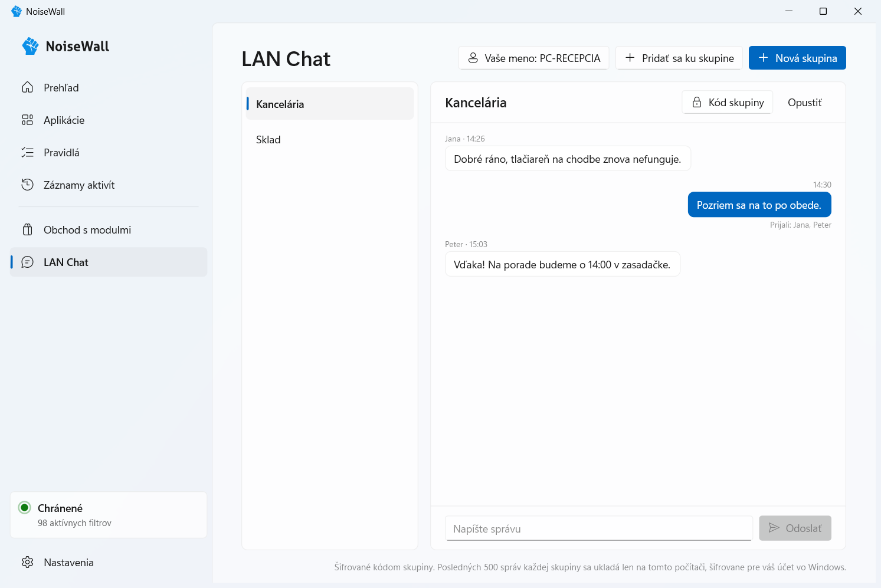This screenshot has height=588, width=881.
Task: Click the Šifrované kódom skupiny footer note
Action: (590, 567)
